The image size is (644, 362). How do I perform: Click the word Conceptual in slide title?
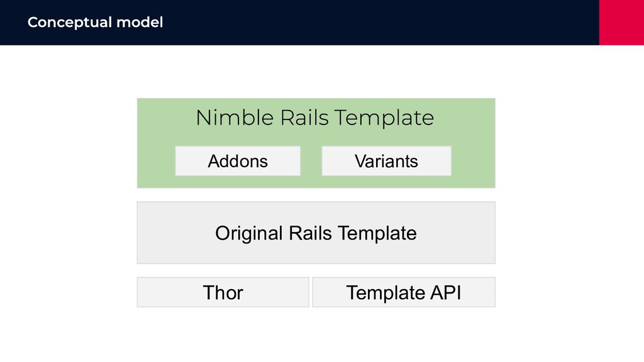tap(69, 23)
